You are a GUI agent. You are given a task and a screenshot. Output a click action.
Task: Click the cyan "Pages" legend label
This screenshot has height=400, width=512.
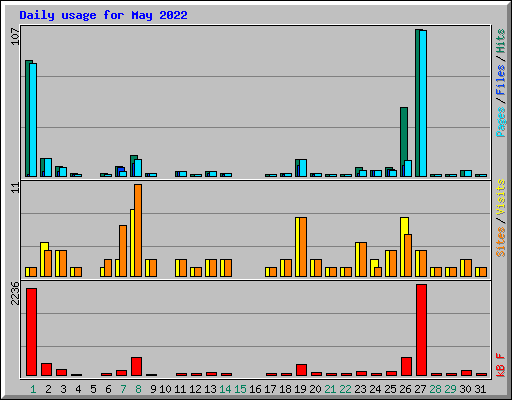[501, 122]
